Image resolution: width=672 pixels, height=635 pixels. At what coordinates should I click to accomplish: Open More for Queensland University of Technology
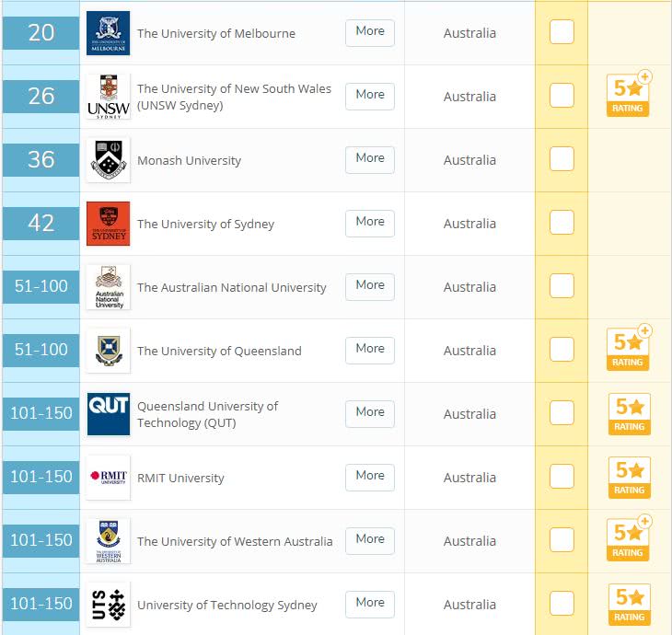pyautogui.click(x=370, y=414)
